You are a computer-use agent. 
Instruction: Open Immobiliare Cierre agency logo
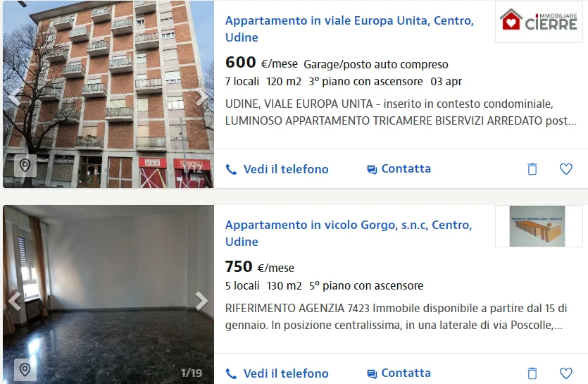pos(539,21)
